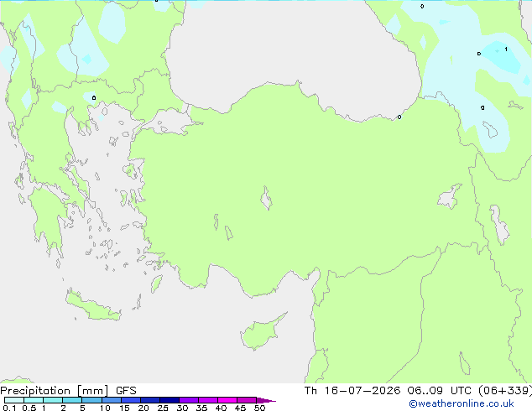Click the 30–35 mm purple legend swatch

point(189,400)
